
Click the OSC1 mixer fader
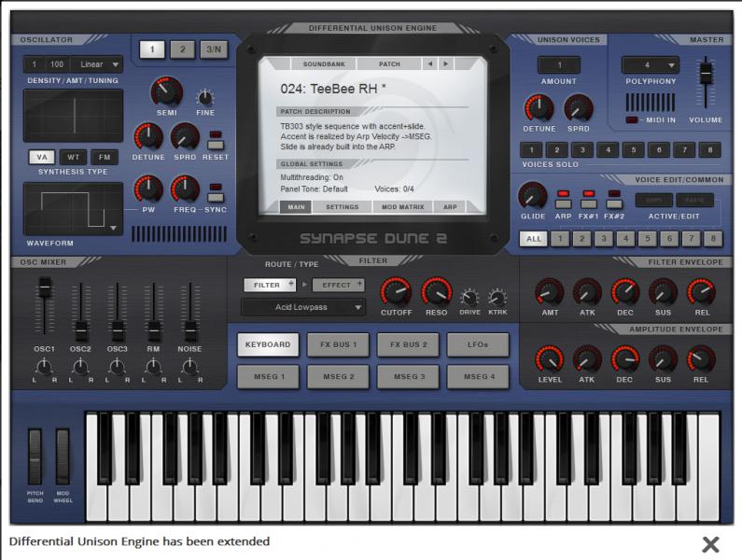click(x=45, y=287)
